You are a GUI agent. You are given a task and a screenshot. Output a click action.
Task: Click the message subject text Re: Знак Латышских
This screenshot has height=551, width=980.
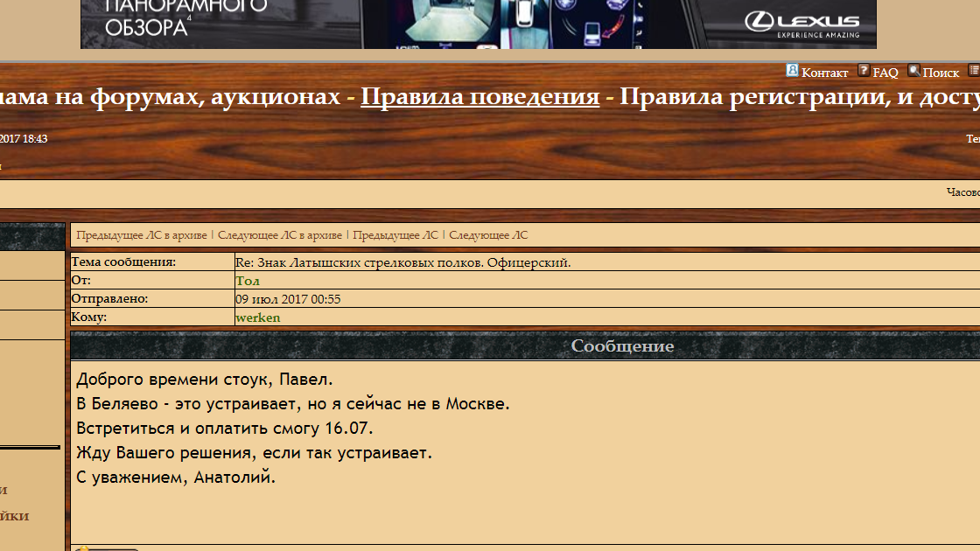[403, 262]
